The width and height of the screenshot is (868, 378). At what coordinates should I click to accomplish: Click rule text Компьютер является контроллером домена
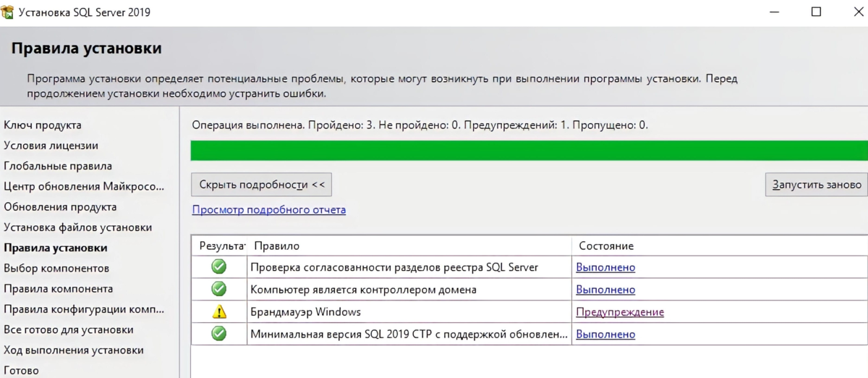click(x=363, y=290)
